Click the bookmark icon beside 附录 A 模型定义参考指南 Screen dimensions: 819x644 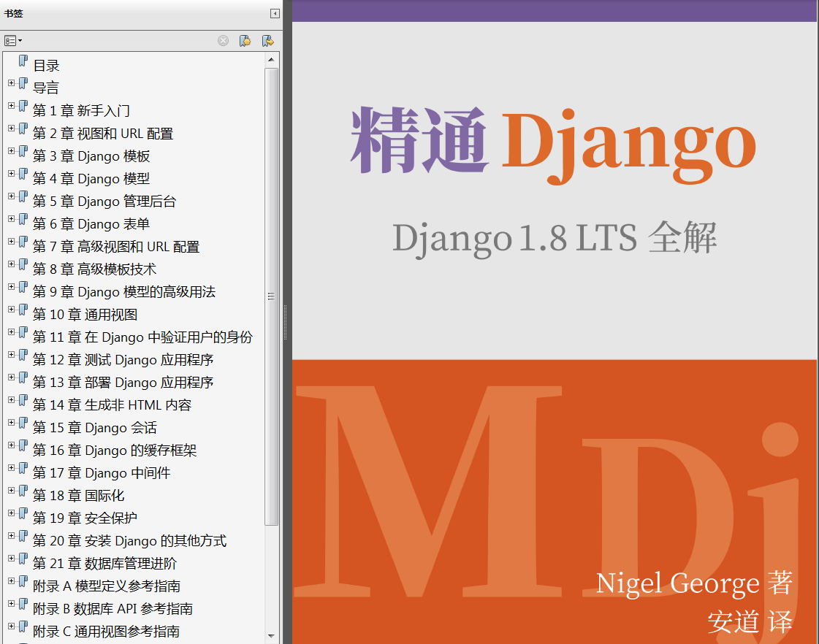tap(23, 581)
